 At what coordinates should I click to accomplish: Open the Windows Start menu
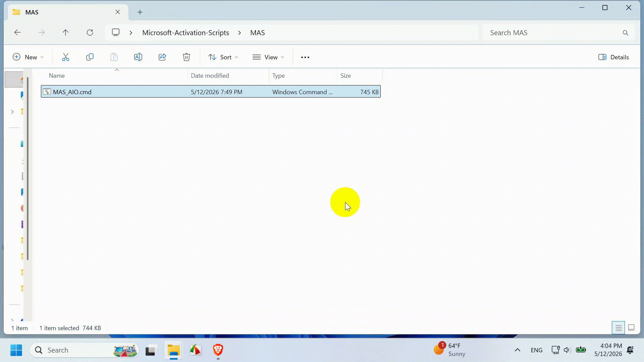click(x=16, y=350)
